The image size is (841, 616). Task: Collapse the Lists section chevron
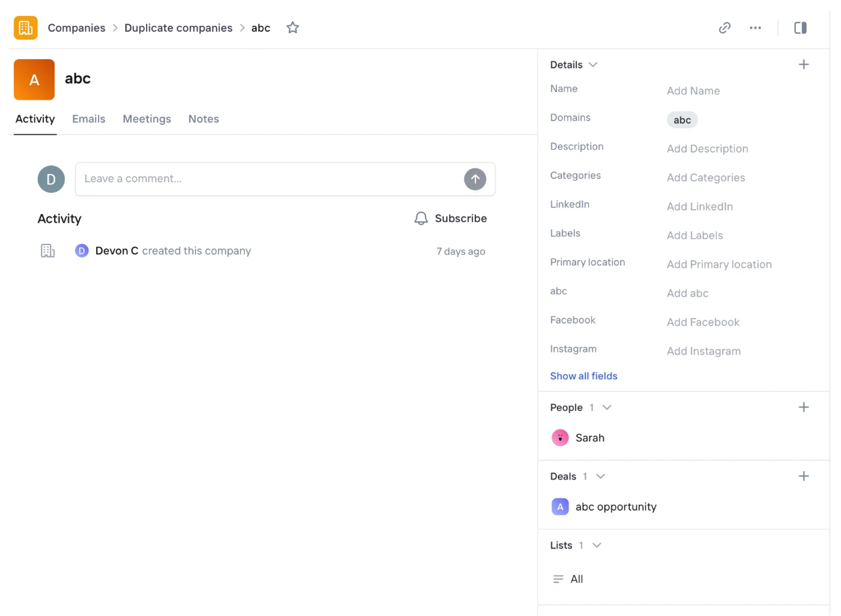click(596, 545)
